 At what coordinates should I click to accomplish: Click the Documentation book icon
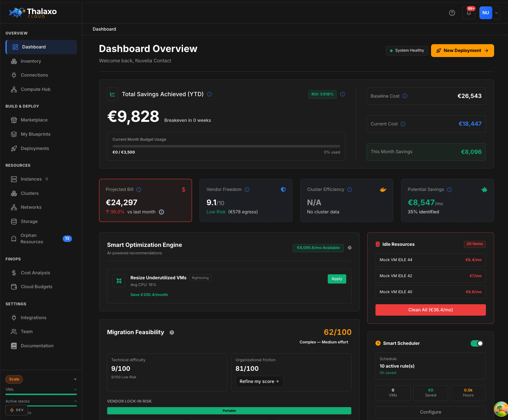tap(14, 346)
